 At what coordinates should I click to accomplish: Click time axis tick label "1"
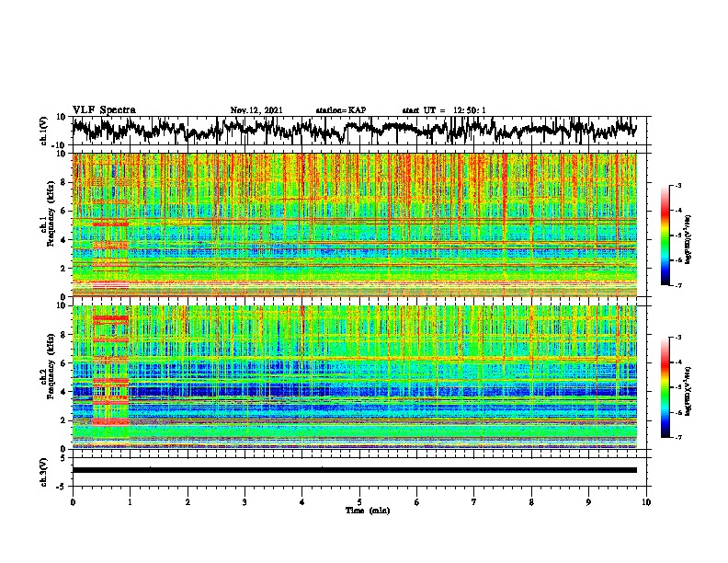point(130,502)
